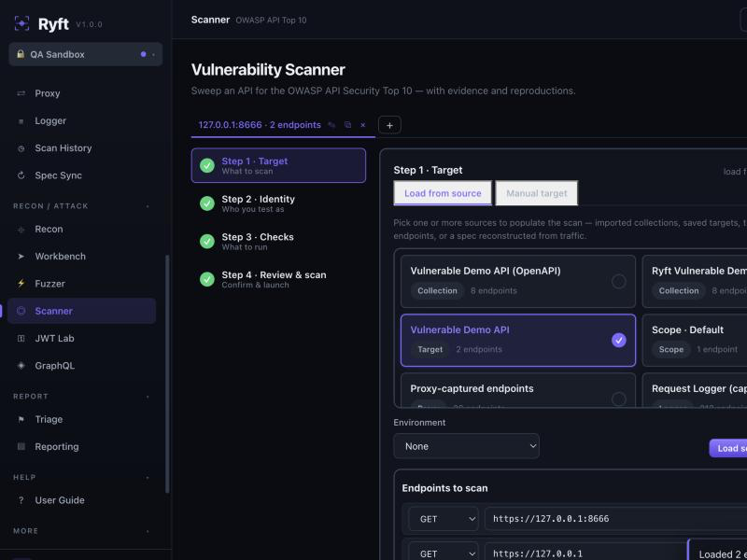The width and height of the screenshot is (747, 560).
Task: Click the OWASP API Top 10 header subtitle
Action: tap(271, 21)
